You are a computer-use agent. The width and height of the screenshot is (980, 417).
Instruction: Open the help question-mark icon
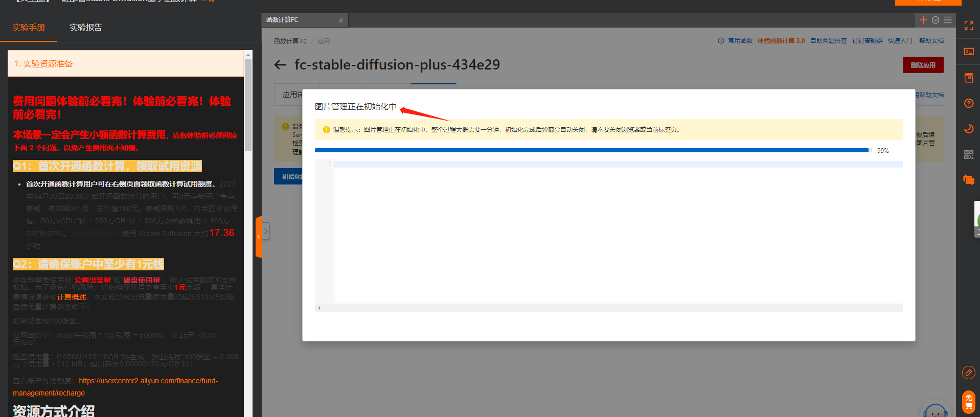(969, 103)
